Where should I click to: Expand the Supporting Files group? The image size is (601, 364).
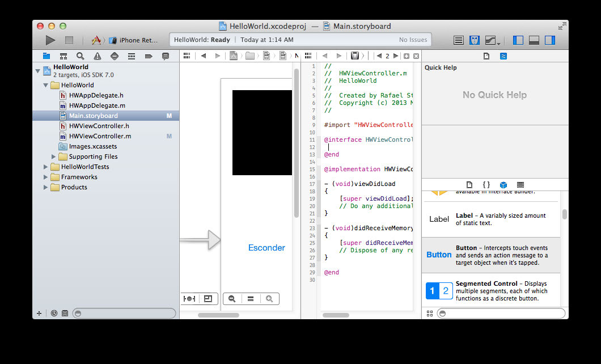click(x=54, y=156)
